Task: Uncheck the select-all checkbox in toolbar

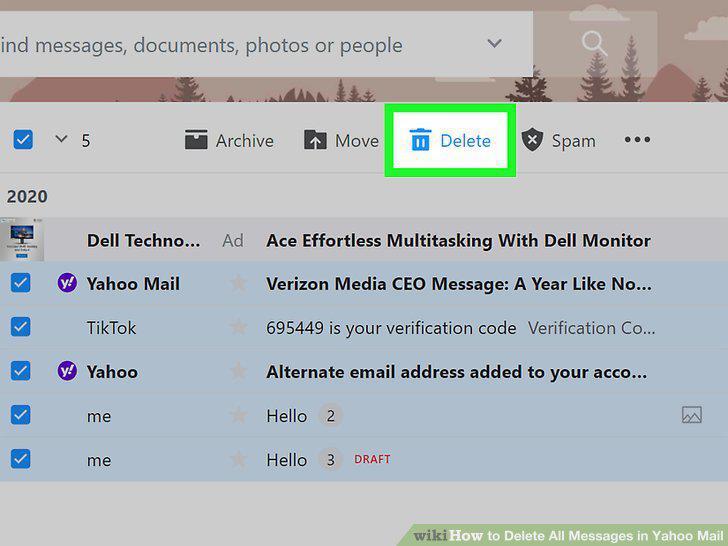Action: tap(23, 140)
